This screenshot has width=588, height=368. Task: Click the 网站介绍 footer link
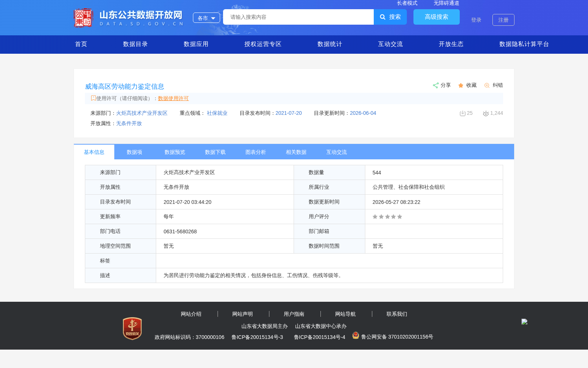tap(191, 314)
